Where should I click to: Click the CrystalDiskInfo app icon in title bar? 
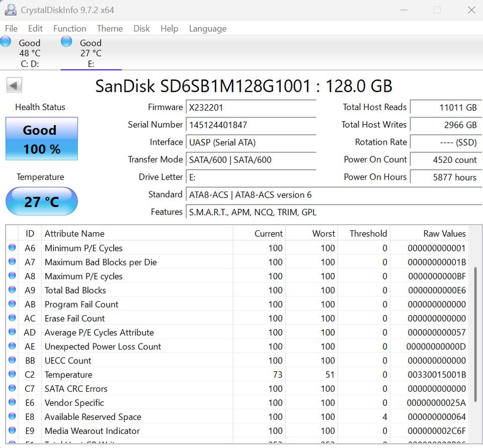[11, 10]
